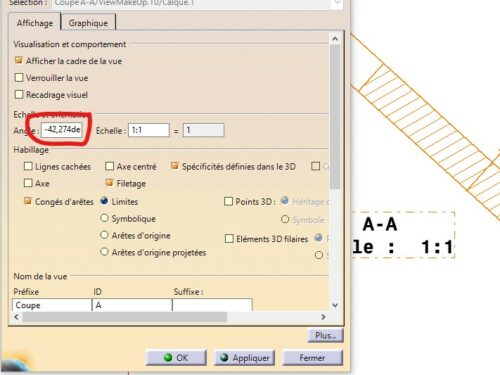Enable Lignes cachées checkbox
This screenshot has width=500, height=375.
(x=28, y=166)
